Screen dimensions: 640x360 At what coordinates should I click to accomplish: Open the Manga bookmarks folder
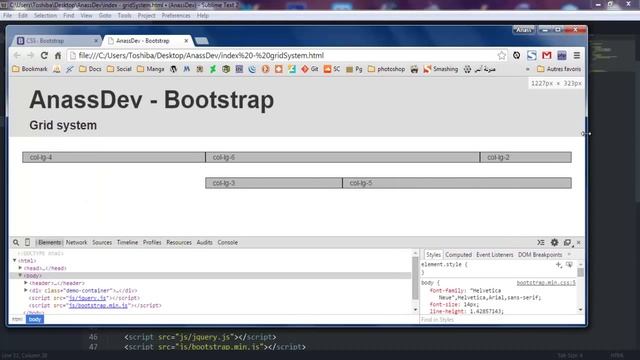[x=151, y=69]
